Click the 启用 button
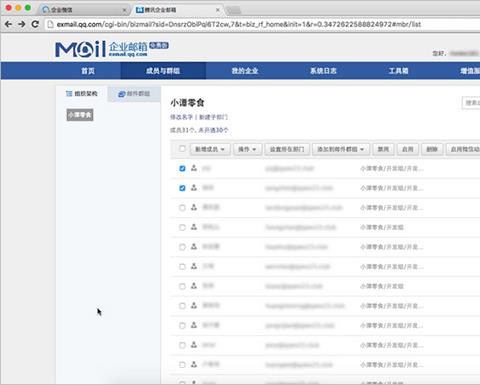This screenshot has width=480, height=385. [x=408, y=149]
